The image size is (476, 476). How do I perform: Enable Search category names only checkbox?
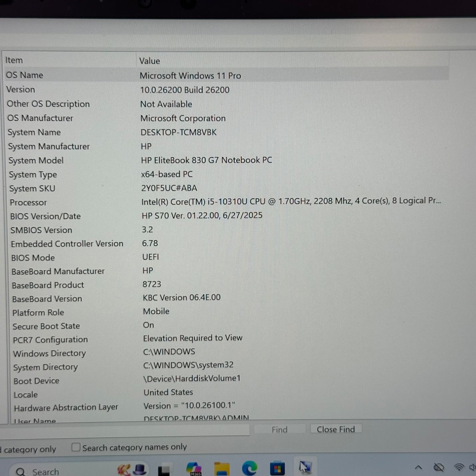(x=76, y=447)
